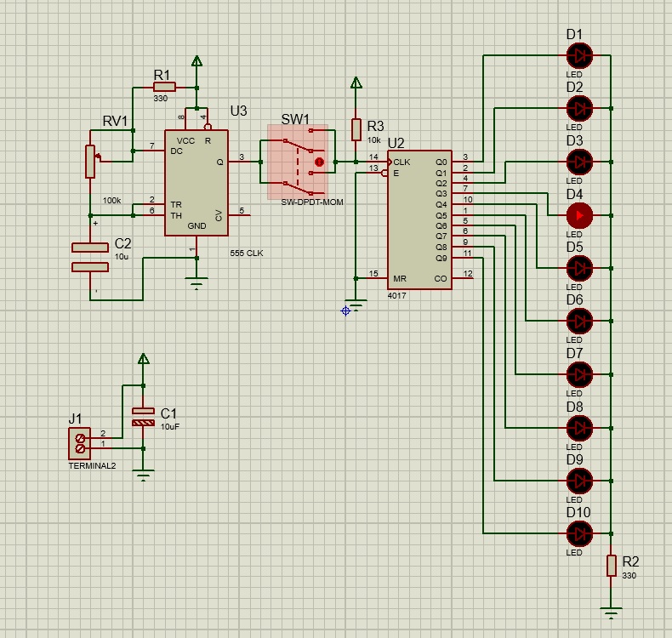
Task: Click ground symbol below 555 GND pin
Action: 196,283
